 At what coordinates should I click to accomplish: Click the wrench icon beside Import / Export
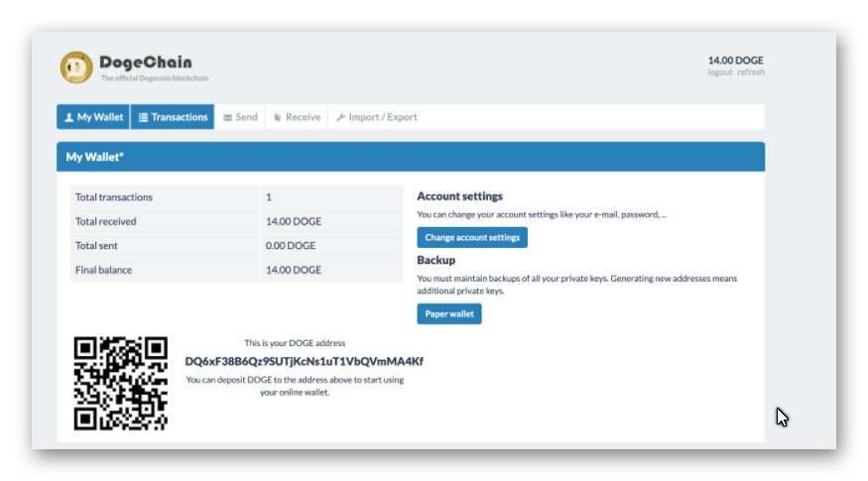coord(340,117)
